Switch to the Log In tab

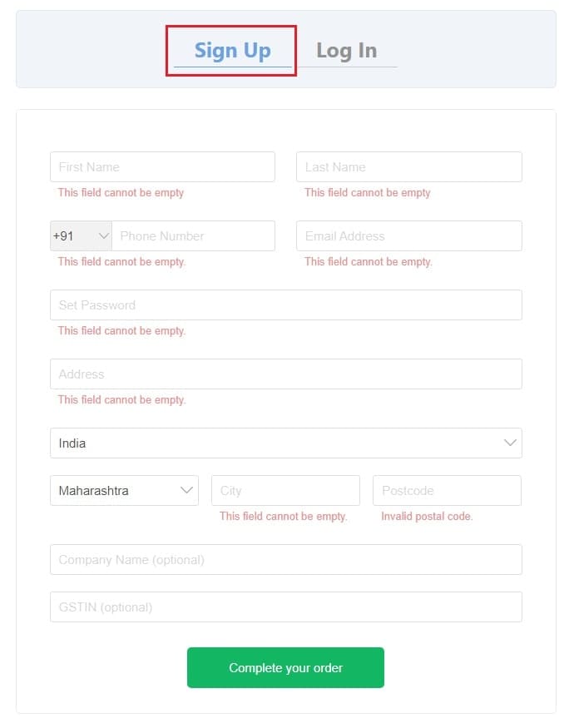[x=346, y=51]
